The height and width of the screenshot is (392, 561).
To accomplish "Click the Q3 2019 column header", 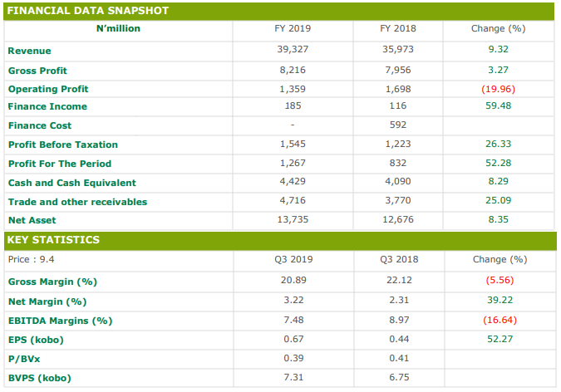I will (x=293, y=259).
